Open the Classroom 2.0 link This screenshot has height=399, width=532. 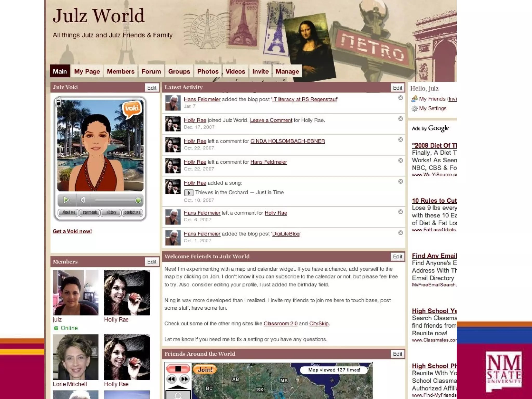pos(280,324)
